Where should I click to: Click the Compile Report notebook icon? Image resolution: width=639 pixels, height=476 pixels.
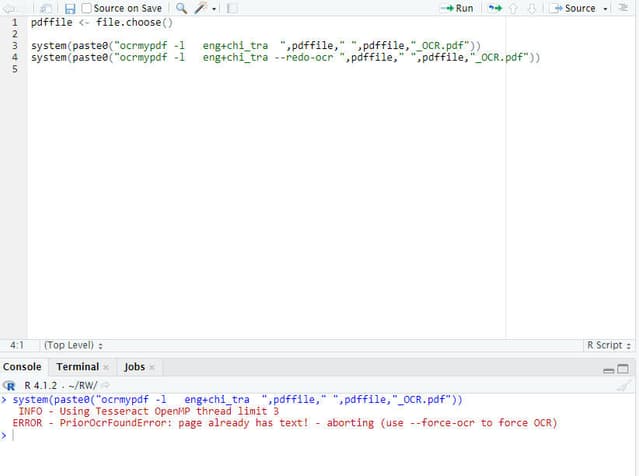pos(233,8)
